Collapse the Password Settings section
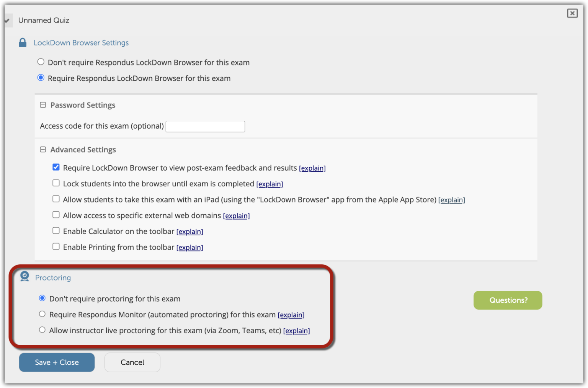 click(x=43, y=104)
